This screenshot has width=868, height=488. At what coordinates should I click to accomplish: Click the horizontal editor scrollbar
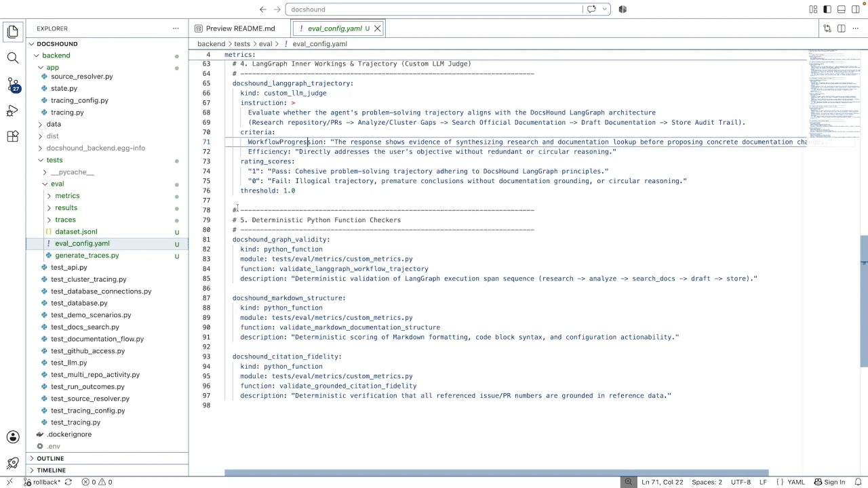(496, 473)
